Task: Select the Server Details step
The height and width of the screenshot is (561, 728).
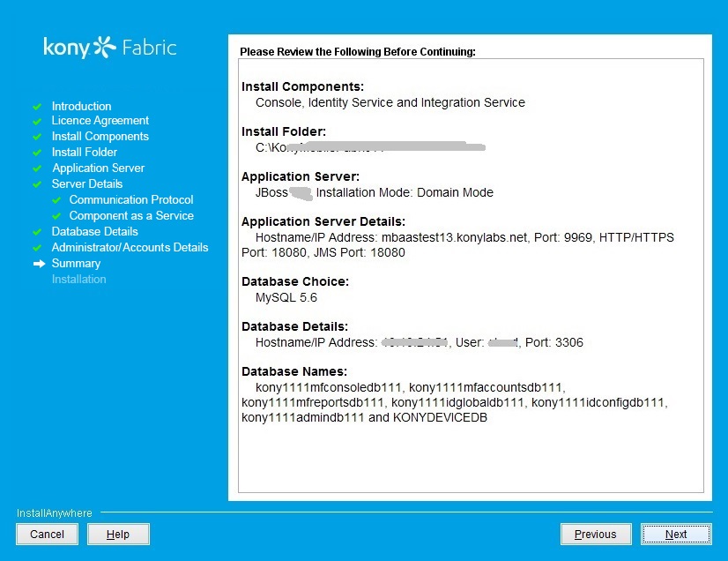Action: click(87, 183)
